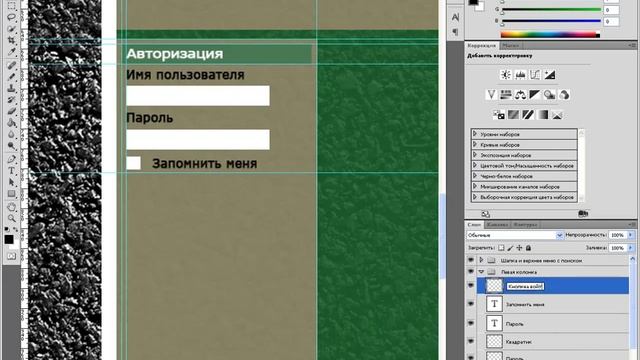The image size is (640, 360).
Task: Expand 'Выборочная коррекция цвета наборов' presets
Action: coord(475,197)
